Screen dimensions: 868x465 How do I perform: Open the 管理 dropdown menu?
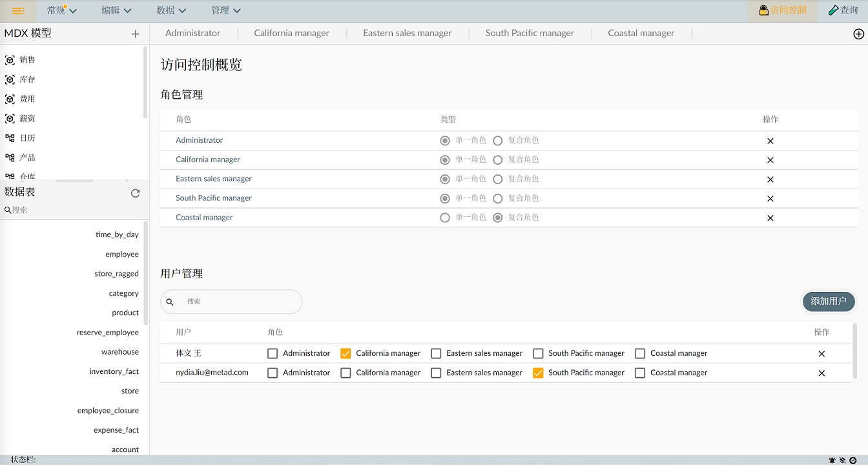[225, 10]
